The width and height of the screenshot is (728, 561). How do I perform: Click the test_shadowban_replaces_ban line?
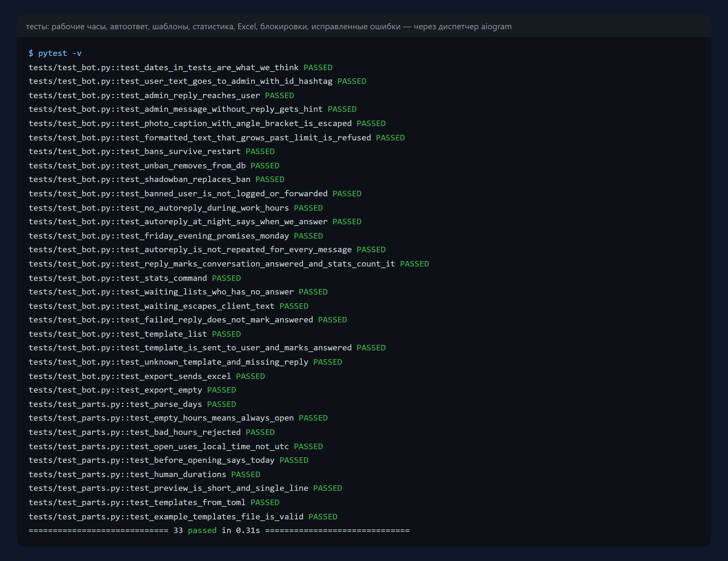pos(156,179)
